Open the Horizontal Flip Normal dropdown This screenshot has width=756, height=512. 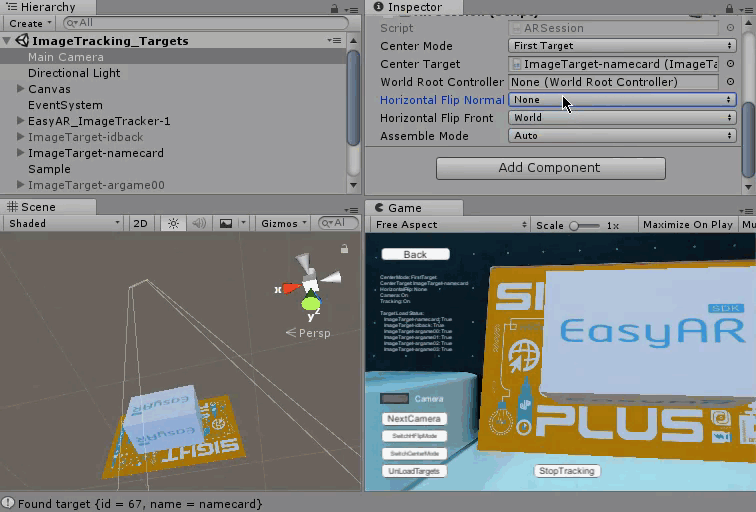(x=622, y=99)
